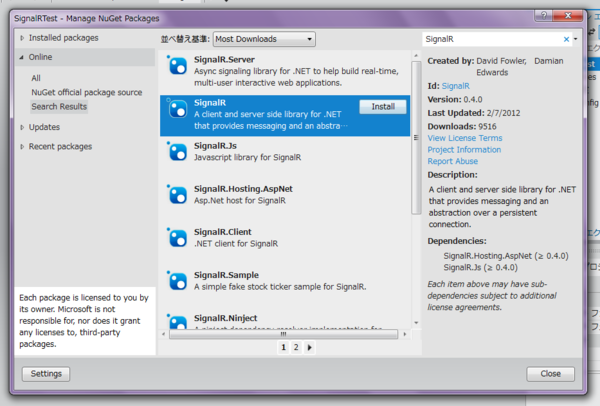Select results page 1
Screen dimensions: 600x406
point(283,347)
